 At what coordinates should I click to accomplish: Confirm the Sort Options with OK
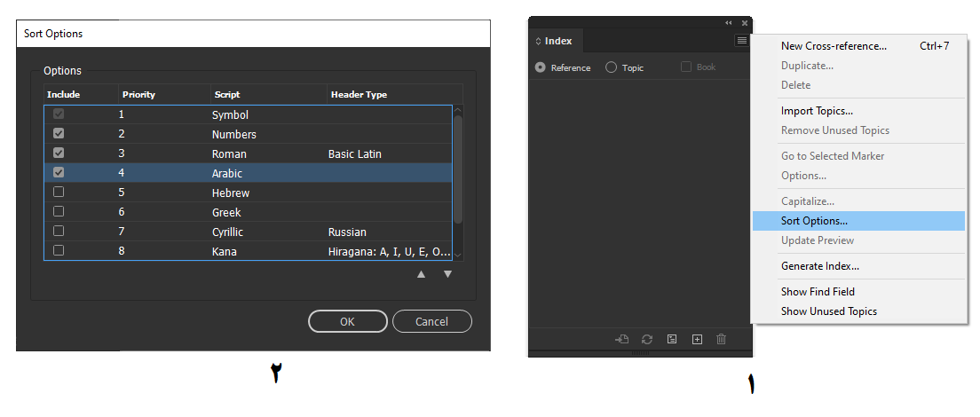[x=347, y=321]
